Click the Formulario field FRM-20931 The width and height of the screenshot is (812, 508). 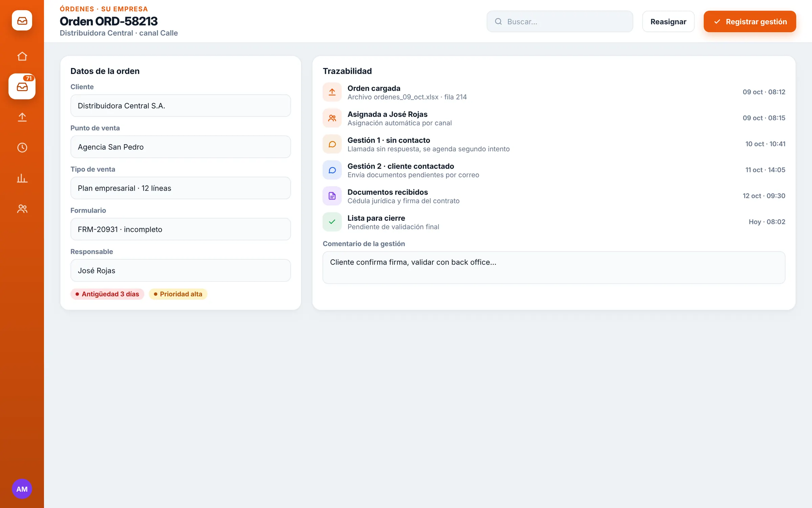tap(181, 229)
